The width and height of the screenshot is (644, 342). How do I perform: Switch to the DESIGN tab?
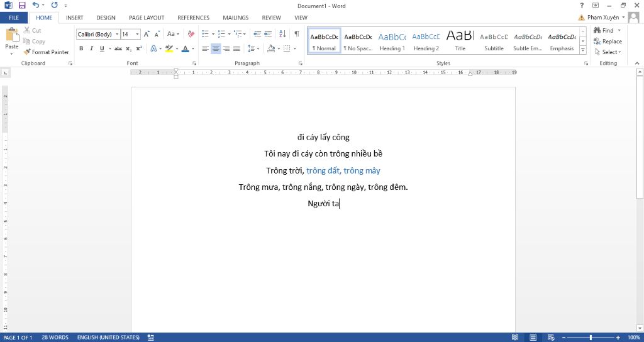point(106,18)
